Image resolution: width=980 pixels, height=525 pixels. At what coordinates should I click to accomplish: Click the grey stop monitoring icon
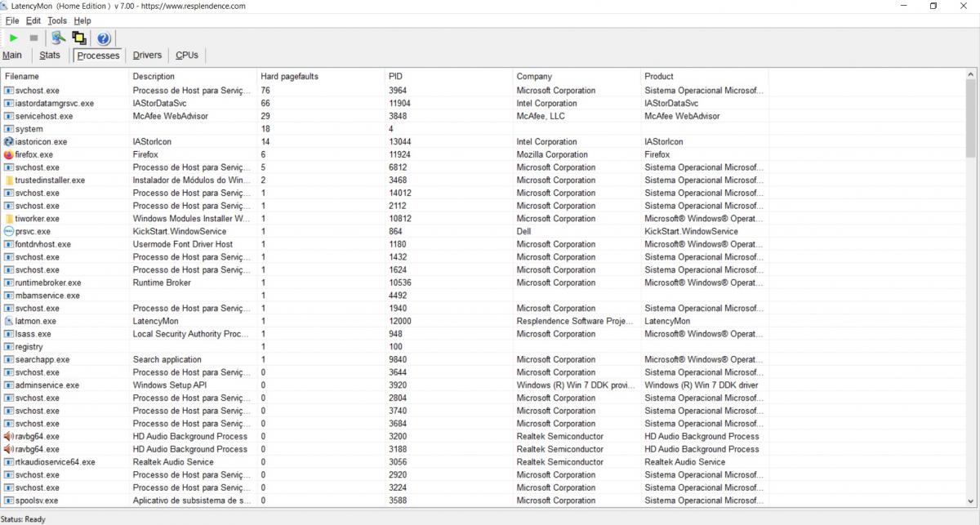click(33, 38)
